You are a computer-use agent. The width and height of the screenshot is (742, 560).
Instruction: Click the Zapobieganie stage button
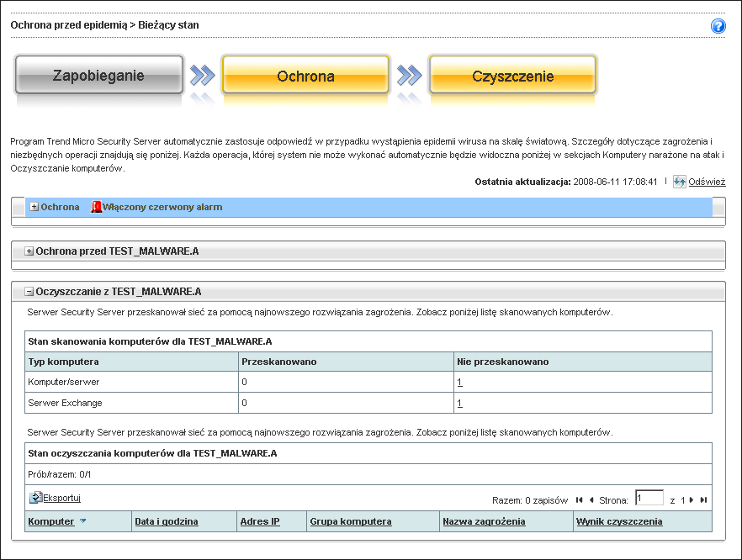[x=99, y=75]
